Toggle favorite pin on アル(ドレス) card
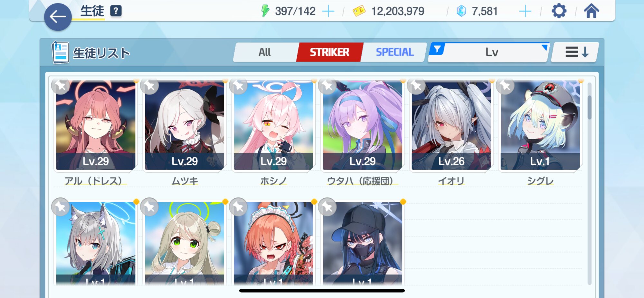This screenshot has height=298, width=644. pyautogui.click(x=61, y=85)
